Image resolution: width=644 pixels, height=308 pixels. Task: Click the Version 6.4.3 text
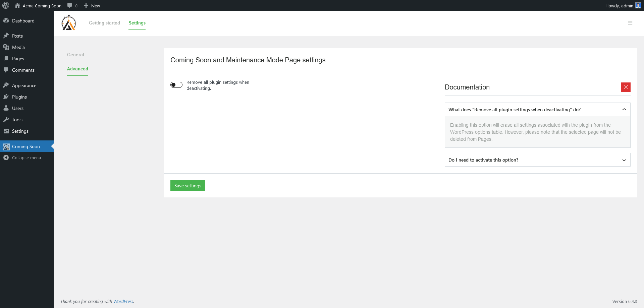625,301
